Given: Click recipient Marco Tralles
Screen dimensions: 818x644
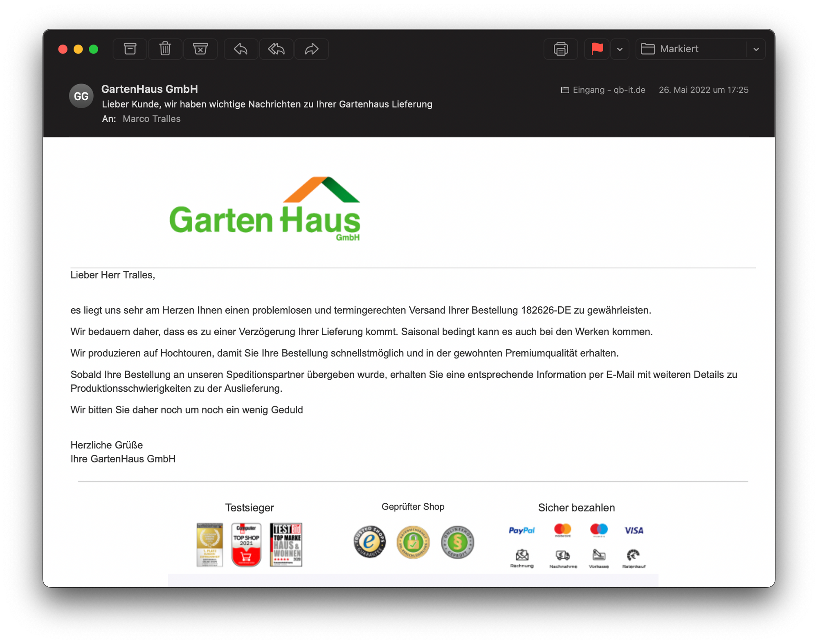Looking at the screenshot, I should (x=151, y=119).
